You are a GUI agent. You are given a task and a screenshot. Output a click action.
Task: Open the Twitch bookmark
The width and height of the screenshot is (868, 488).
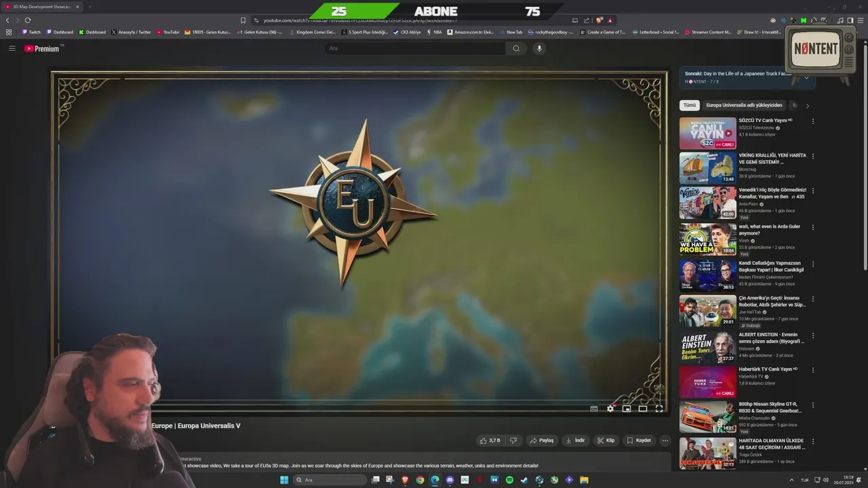31,32
